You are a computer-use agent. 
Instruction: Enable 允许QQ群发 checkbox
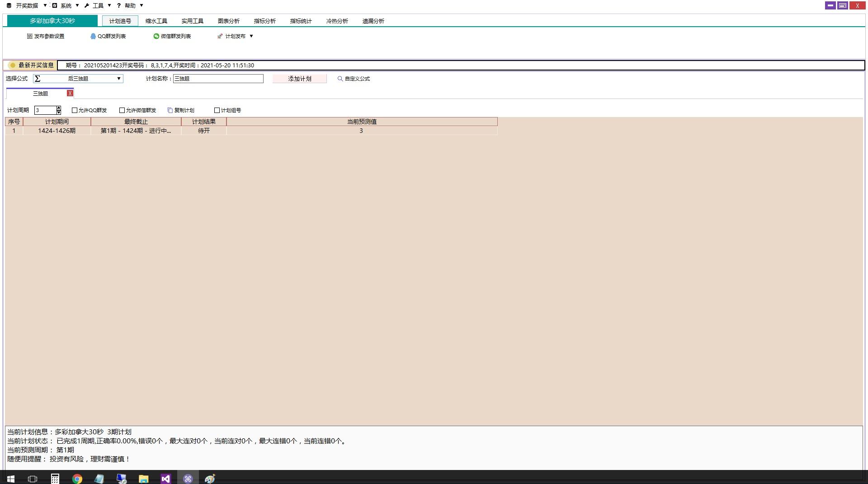coord(75,110)
